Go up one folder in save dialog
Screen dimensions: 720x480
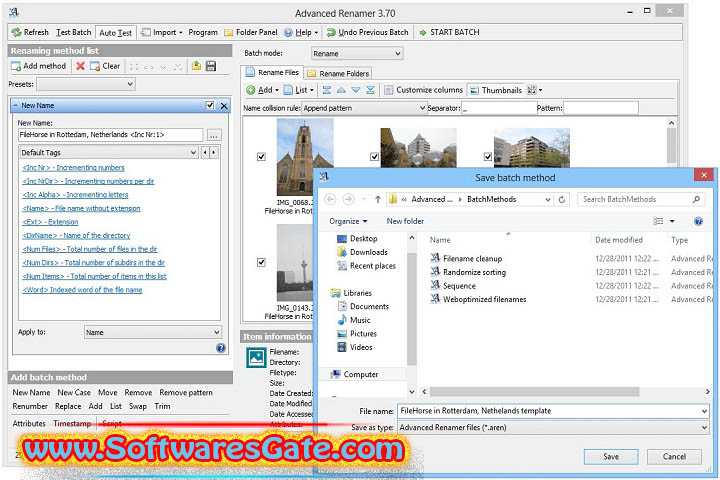pos(377,199)
